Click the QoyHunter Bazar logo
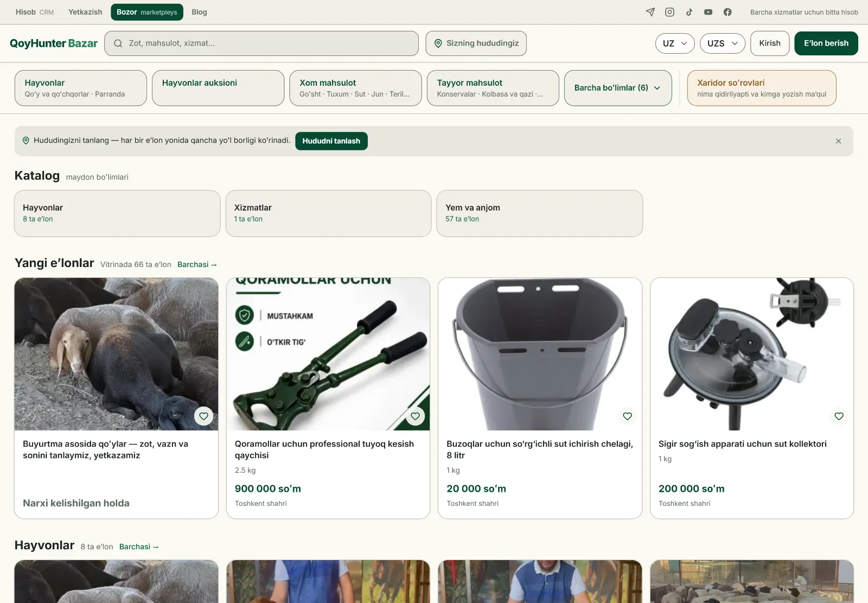The width and height of the screenshot is (868, 603). [x=54, y=43]
